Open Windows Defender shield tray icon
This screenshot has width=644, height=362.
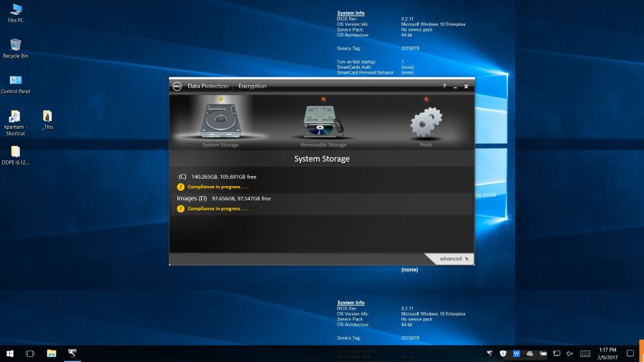click(503, 353)
